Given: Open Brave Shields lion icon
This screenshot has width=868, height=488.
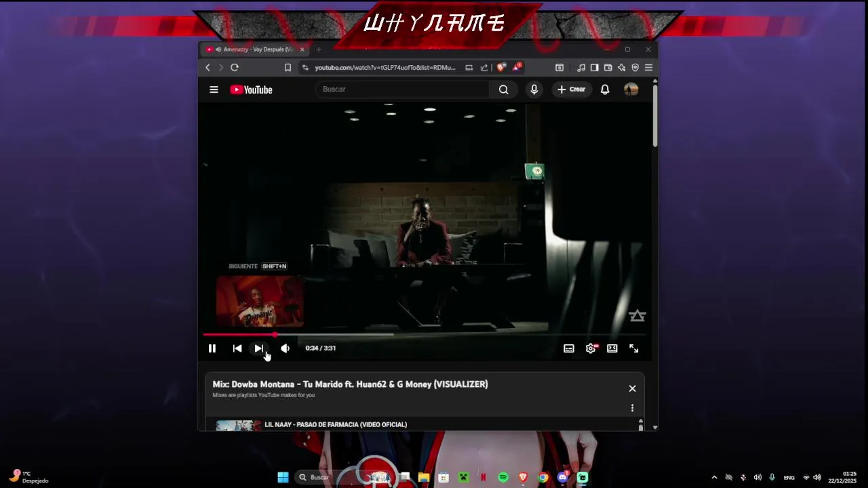Looking at the screenshot, I should [x=501, y=67].
